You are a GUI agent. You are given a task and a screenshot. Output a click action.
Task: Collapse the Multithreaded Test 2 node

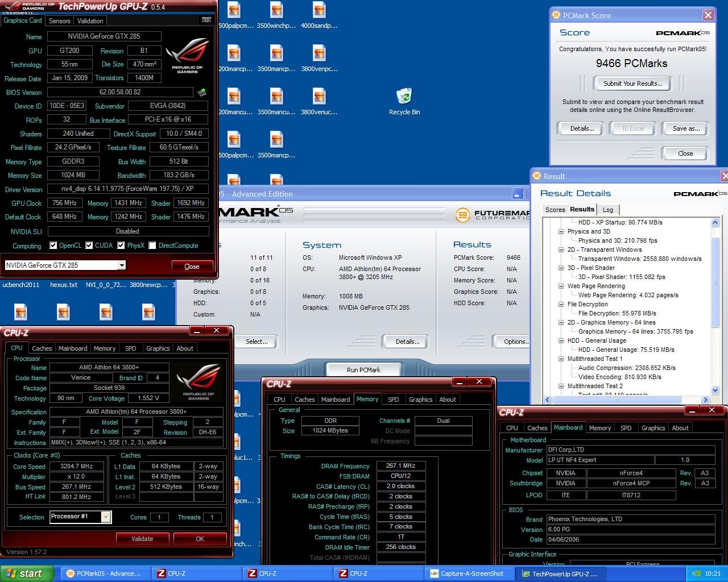tap(561, 386)
